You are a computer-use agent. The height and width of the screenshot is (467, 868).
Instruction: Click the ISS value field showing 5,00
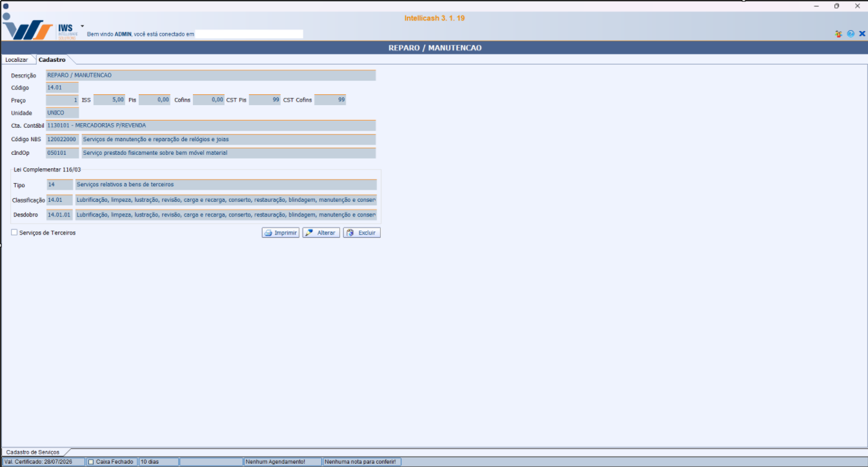[109, 100]
